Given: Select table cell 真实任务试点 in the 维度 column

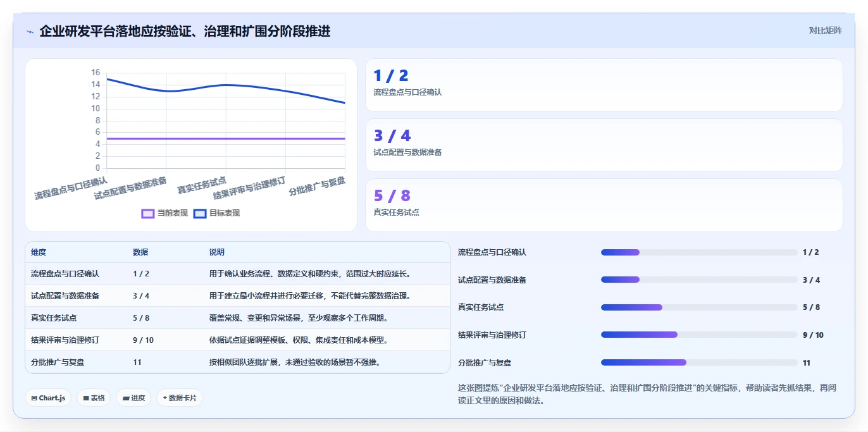Looking at the screenshot, I should point(54,318).
